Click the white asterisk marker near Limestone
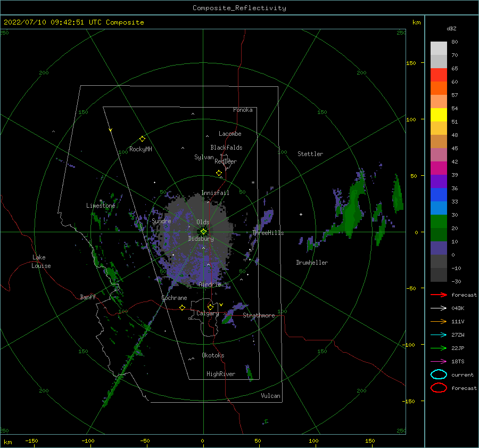Image resolution: width=479 pixels, height=448 pixels. pos(101,201)
